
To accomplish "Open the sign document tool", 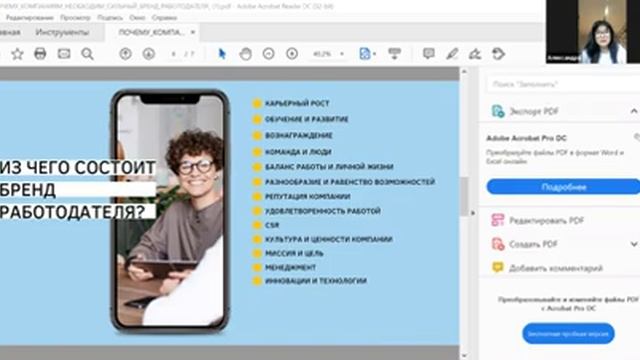I will (475, 54).
